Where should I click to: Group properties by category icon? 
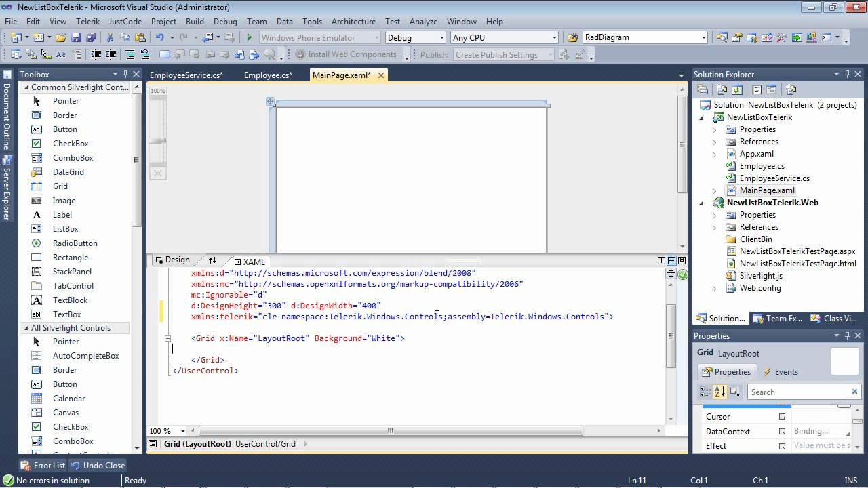tap(705, 392)
